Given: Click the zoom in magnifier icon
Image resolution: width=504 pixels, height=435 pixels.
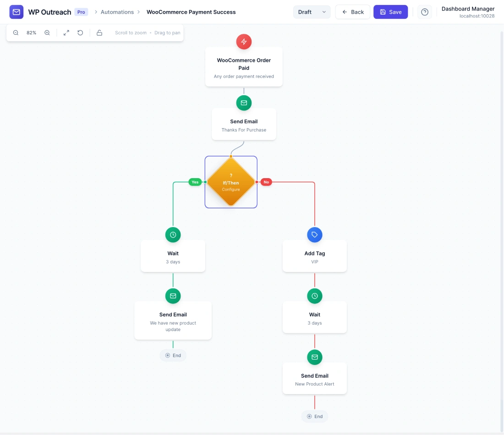Looking at the screenshot, I should (47, 33).
